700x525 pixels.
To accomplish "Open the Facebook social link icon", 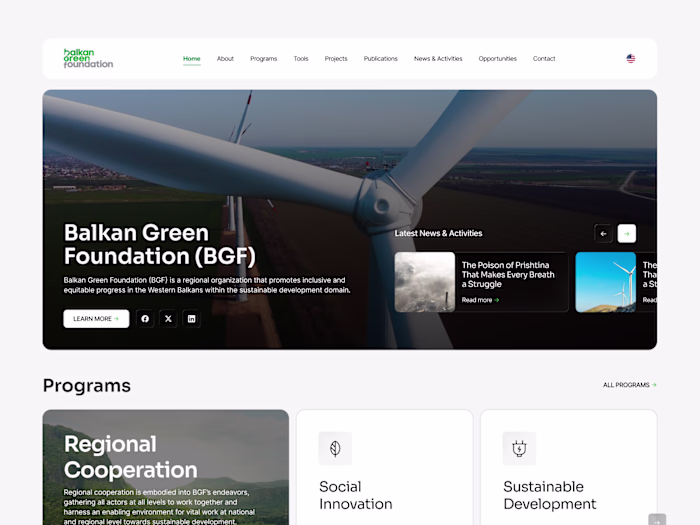I will coord(145,319).
